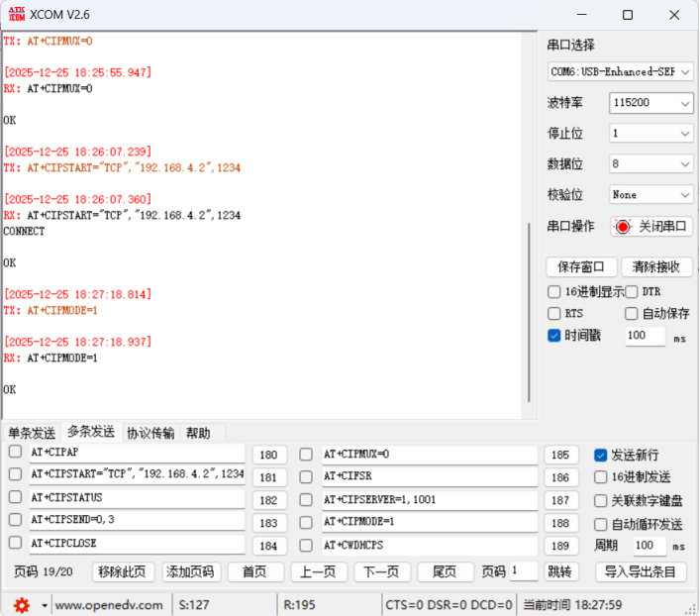Open the 115200 baud rate dropdown

(x=650, y=103)
